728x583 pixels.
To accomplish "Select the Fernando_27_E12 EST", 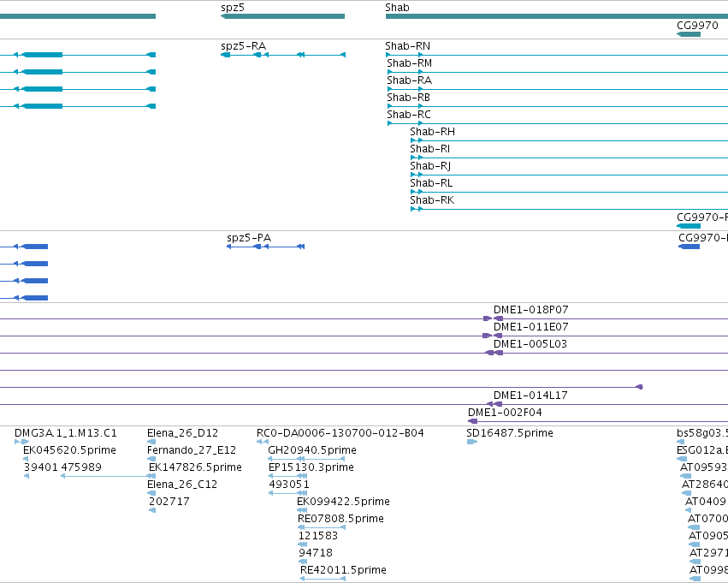I will tap(192, 450).
